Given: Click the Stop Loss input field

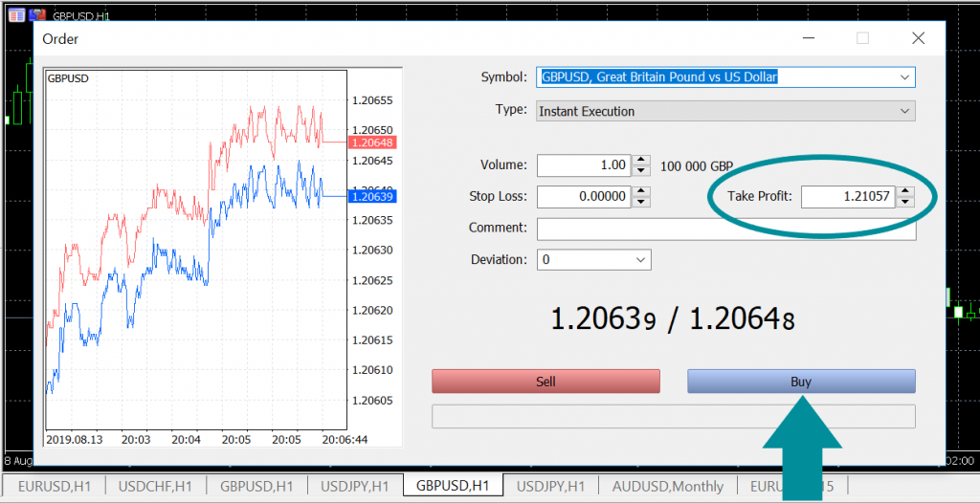Looking at the screenshot, I should 584,197.
